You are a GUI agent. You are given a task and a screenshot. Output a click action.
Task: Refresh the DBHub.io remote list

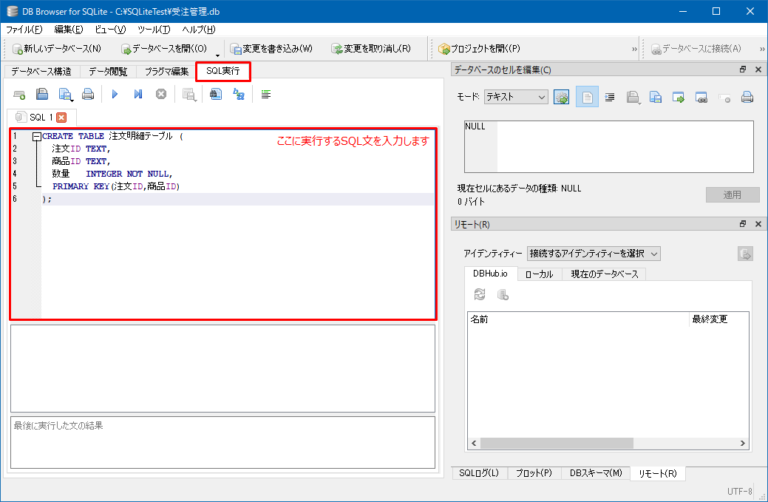[479, 294]
